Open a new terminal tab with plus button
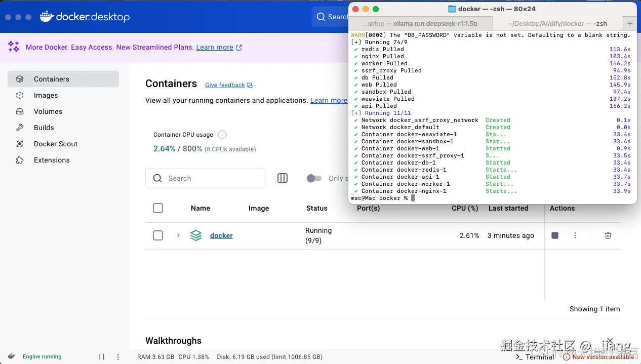The height and width of the screenshot is (364, 641). [x=629, y=23]
